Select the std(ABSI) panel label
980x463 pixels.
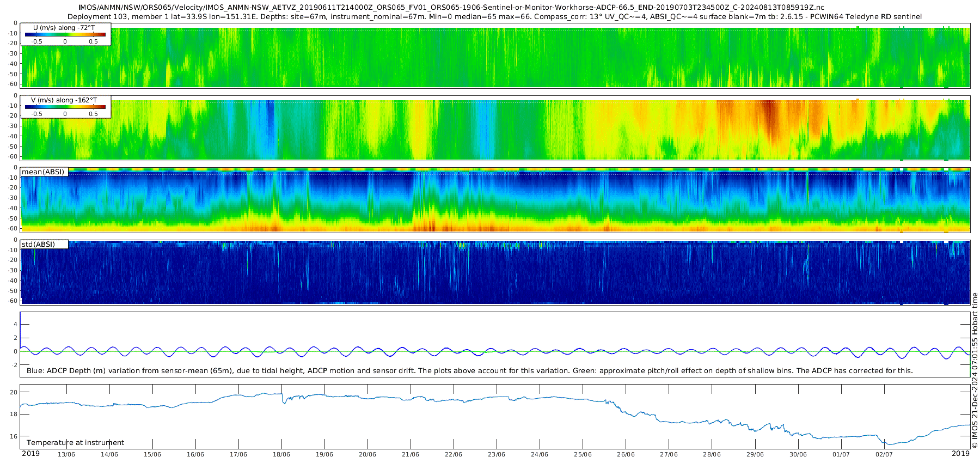(38, 245)
